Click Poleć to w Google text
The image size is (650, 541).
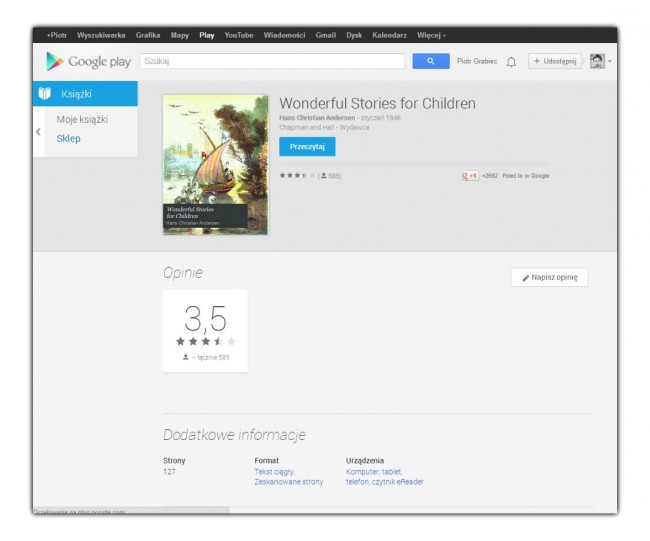click(x=526, y=176)
